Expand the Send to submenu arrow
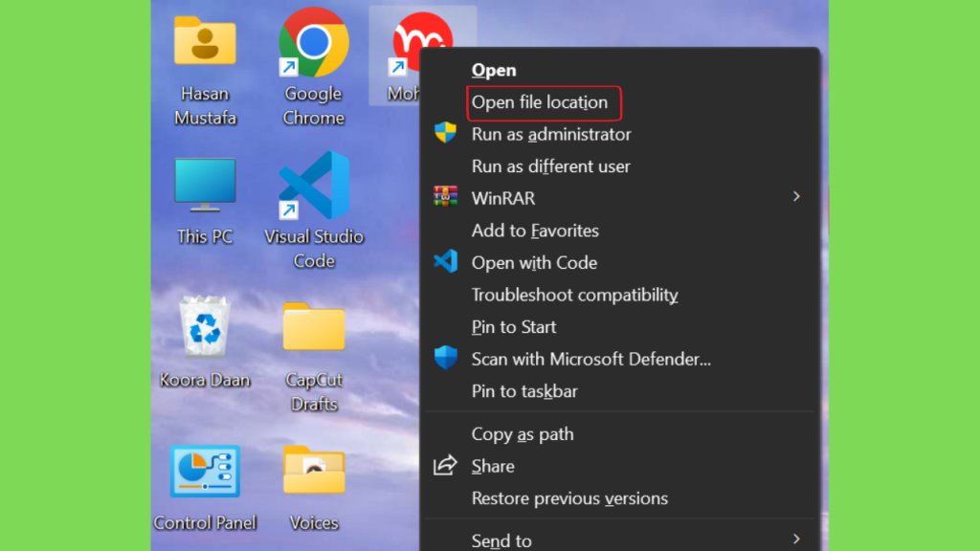The height and width of the screenshot is (551, 980). (x=796, y=539)
